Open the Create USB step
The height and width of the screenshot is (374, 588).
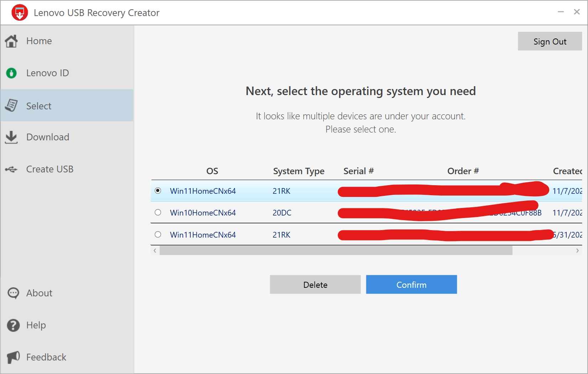tap(67, 169)
